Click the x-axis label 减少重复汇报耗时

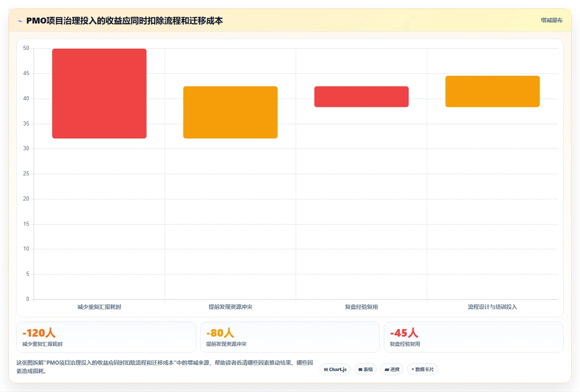pos(99,307)
